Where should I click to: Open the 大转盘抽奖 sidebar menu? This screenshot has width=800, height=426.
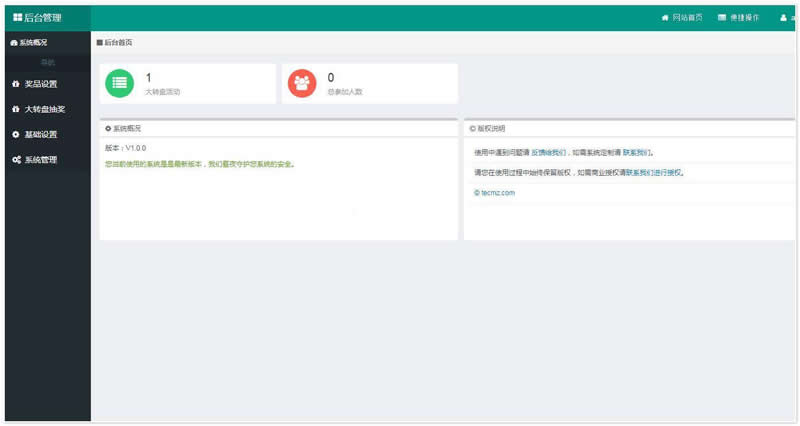click(x=48, y=109)
